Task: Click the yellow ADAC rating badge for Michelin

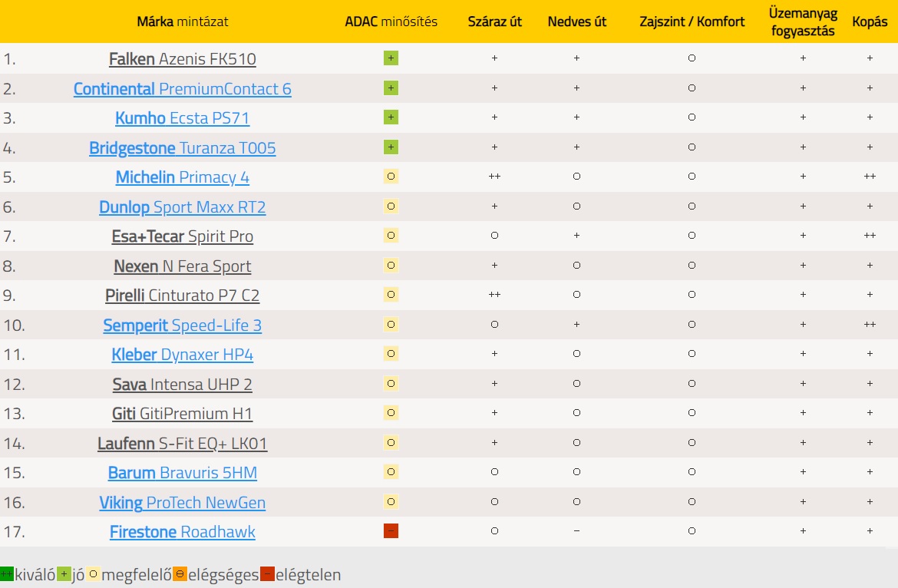Action: tap(391, 176)
